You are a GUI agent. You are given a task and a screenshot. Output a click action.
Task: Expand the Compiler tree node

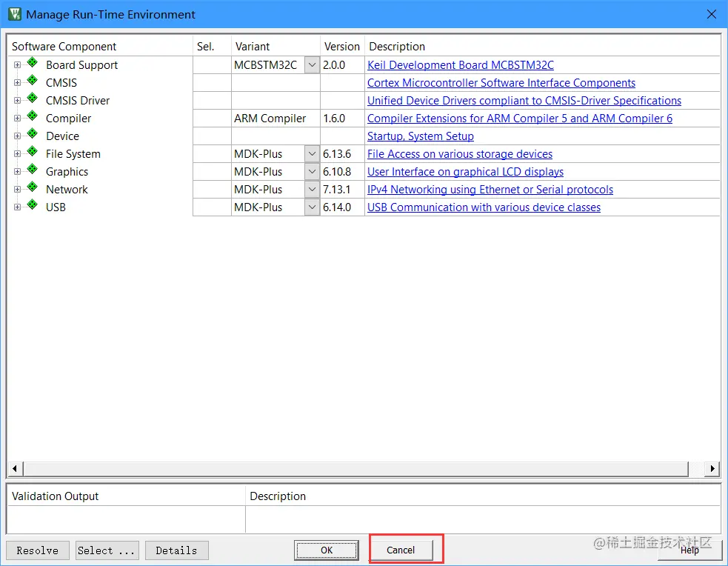pyautogui.click(x=17, y=119)
